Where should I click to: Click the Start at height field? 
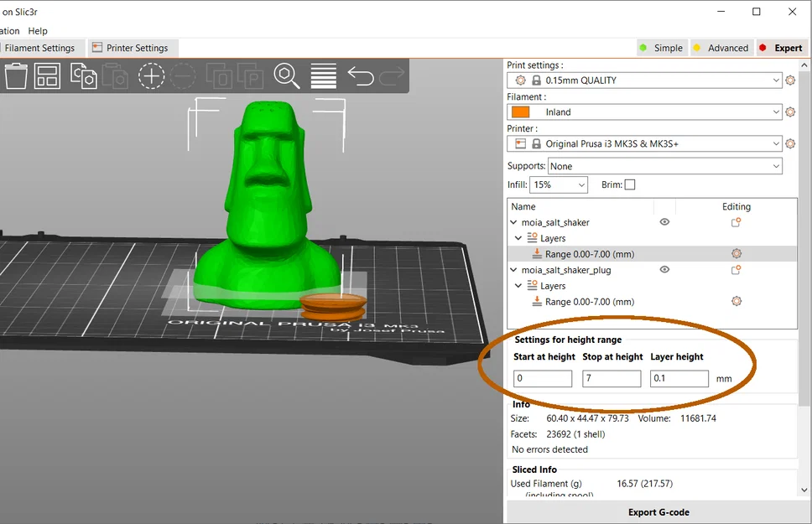tap(543, 378)
